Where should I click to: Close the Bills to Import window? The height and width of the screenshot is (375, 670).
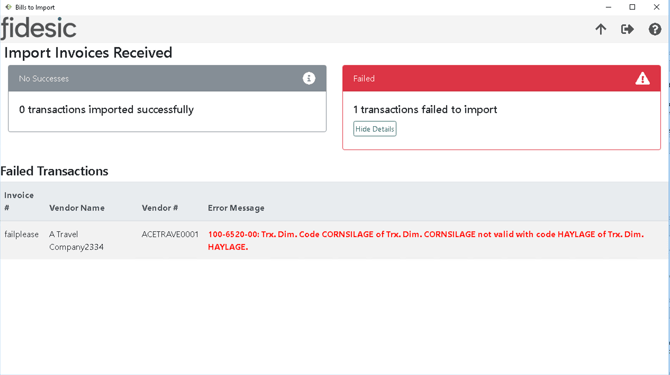pos(657,7)
